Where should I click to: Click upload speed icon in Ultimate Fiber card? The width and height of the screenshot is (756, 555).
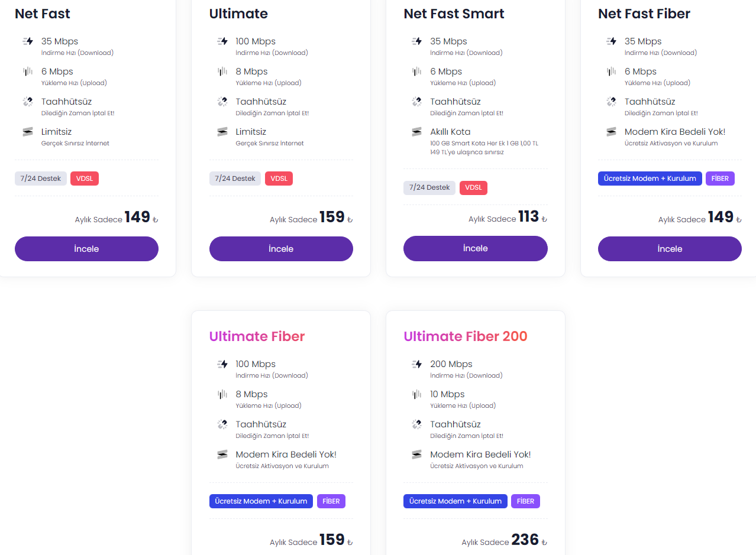[x=222, y=394]
